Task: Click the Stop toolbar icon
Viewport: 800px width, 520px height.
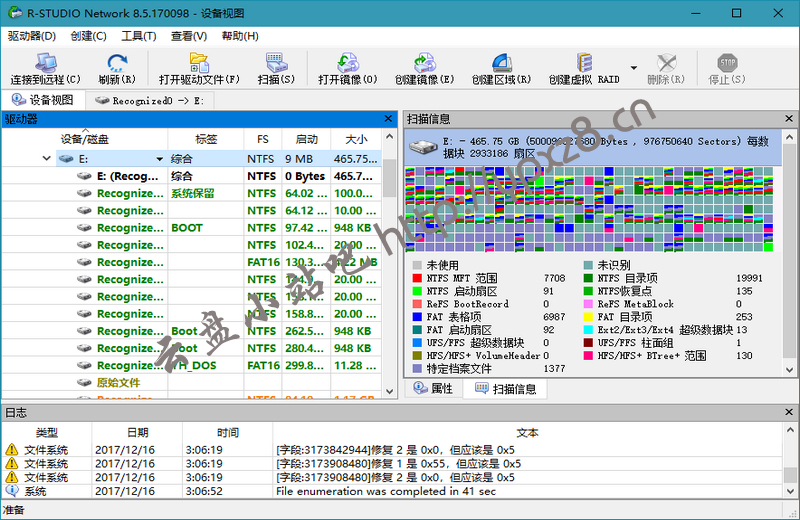Action: [727, 68]
